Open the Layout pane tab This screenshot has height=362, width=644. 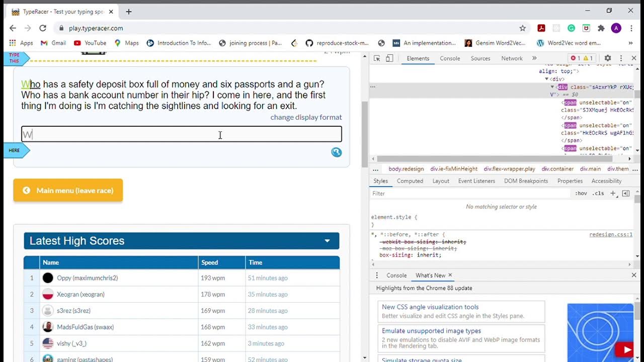click(441, 181)
